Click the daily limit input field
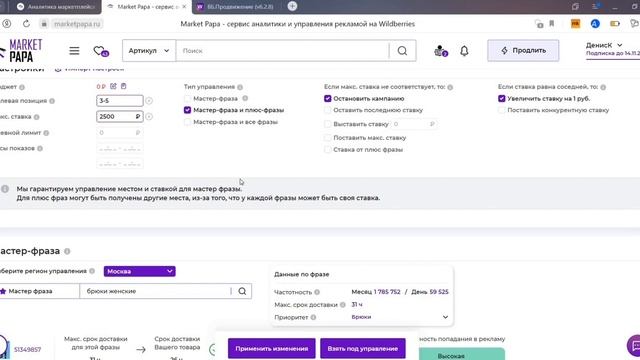The width and height of the screenshot is (640, 360). pos(120,133)
